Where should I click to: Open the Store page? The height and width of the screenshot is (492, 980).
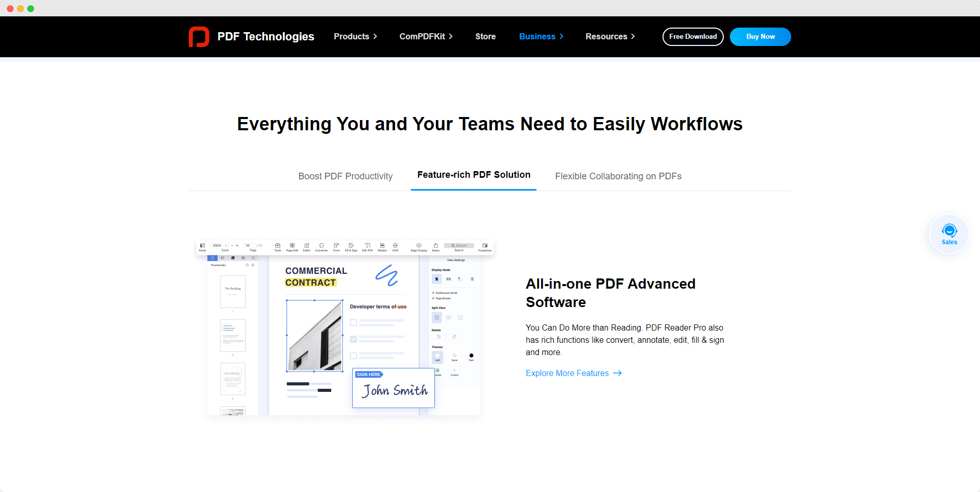click(x=485, y=37)
